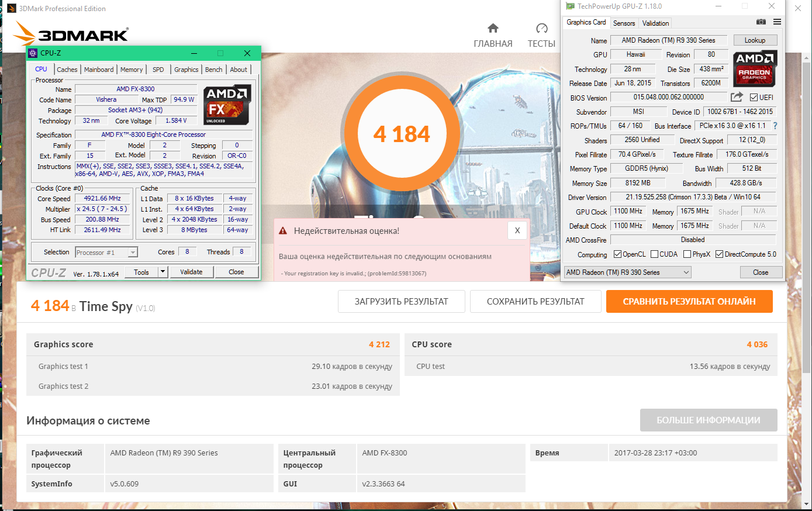812x511 pixels.
Task: Open the Memory tab in CPU-Z
Action: click(132, 70)
